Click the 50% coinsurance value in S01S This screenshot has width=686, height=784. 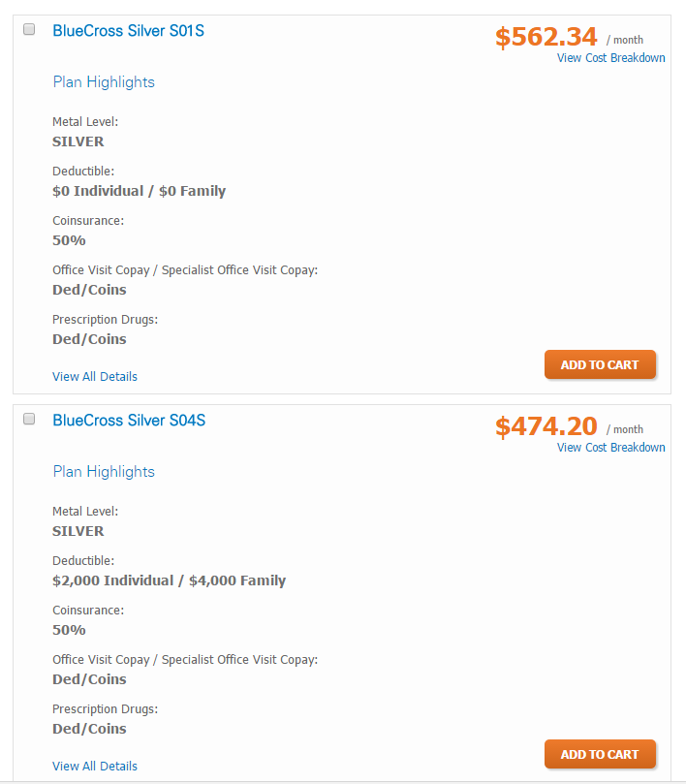69,240
